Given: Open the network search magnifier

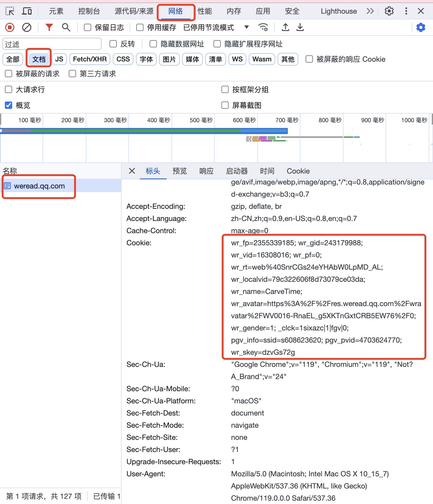Looking at the screenshot, I should (x=66, y=27).
